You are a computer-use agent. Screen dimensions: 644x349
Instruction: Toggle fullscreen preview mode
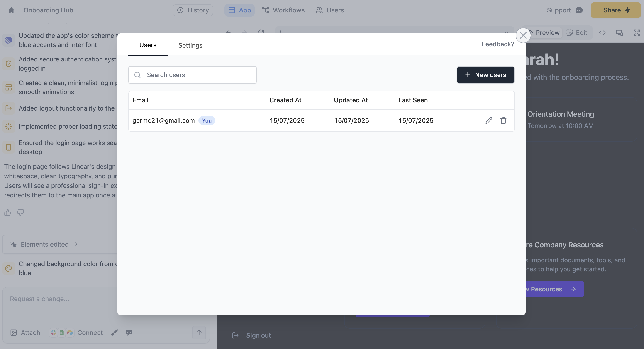pyautogui.click(x=637, y=33)
